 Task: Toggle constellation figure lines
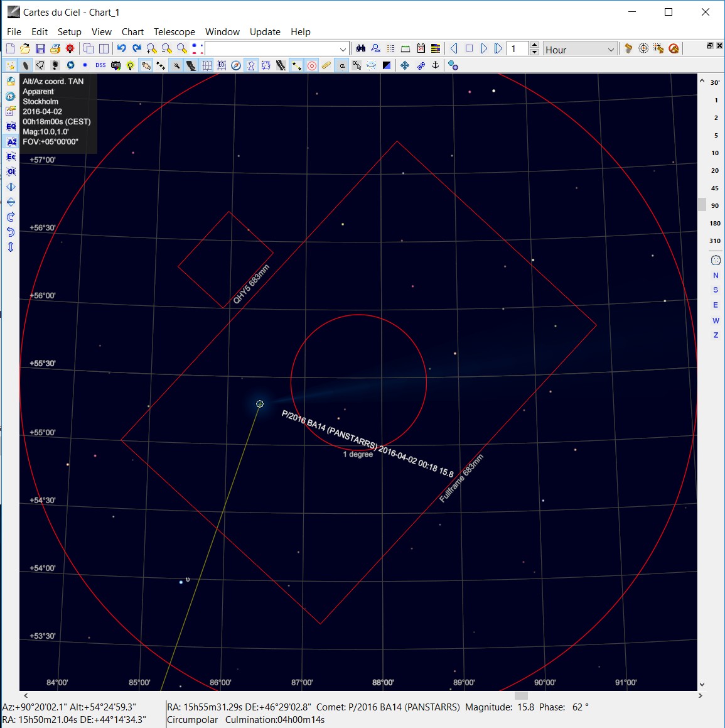point(251,65)
